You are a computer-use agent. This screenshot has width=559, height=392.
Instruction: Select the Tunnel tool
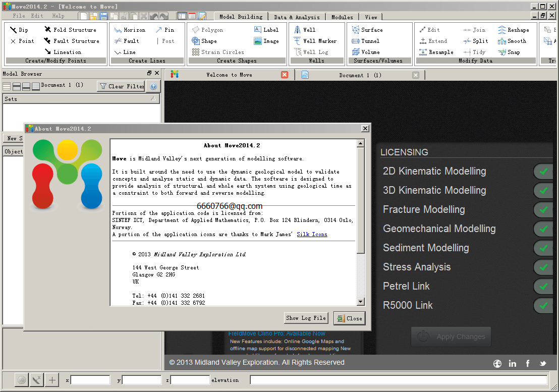pyautogui.click(x=366, y=41)
